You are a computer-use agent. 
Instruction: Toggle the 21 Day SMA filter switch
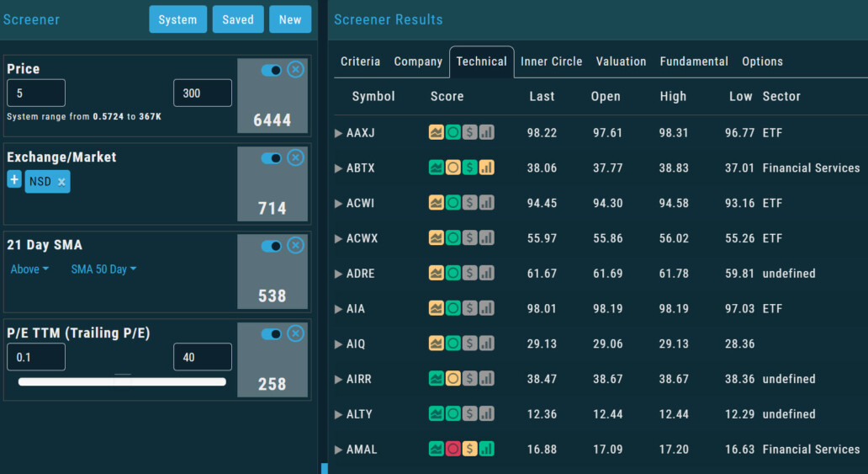(x=271, y=246)
